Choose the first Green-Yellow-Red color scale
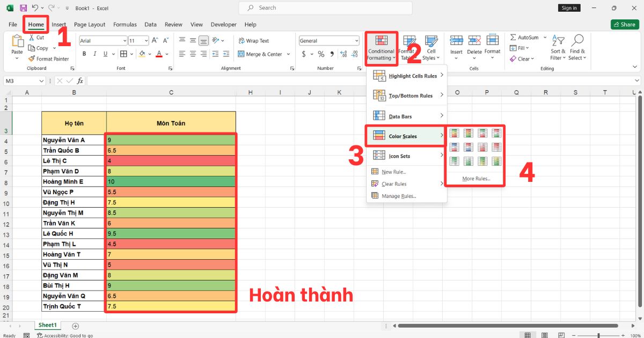644x338 pixels. 455,133
